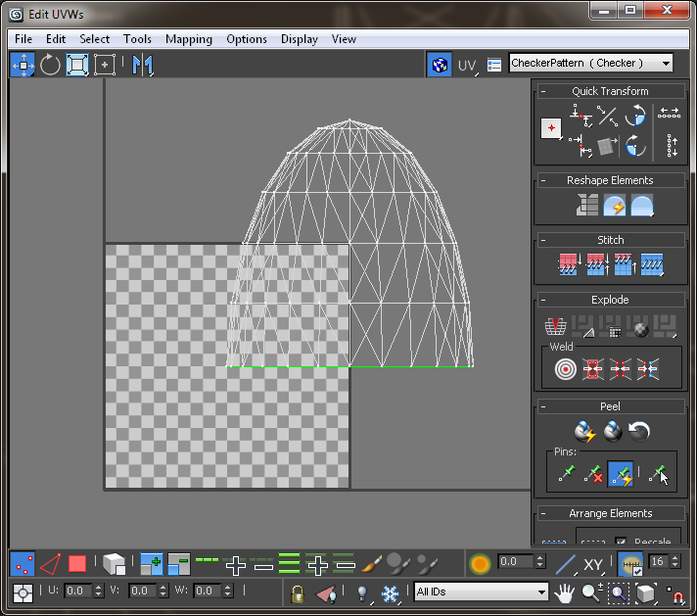
Task: Click Straighten Selection in Reshape Elements
Action: click(587, 205)
